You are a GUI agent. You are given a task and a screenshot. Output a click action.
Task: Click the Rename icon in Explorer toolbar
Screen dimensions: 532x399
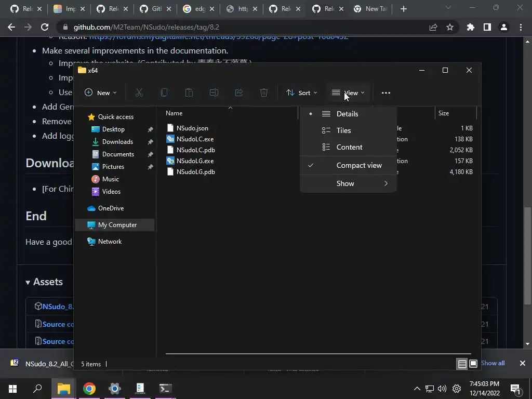tap(214, 92)
